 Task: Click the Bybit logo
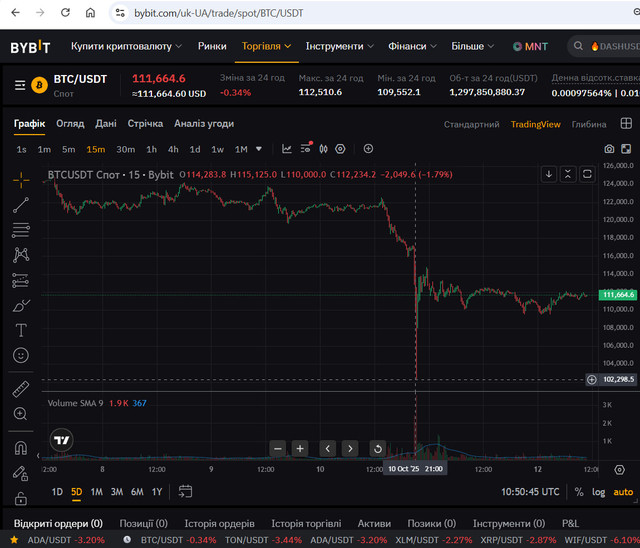(x=30, y=47)
